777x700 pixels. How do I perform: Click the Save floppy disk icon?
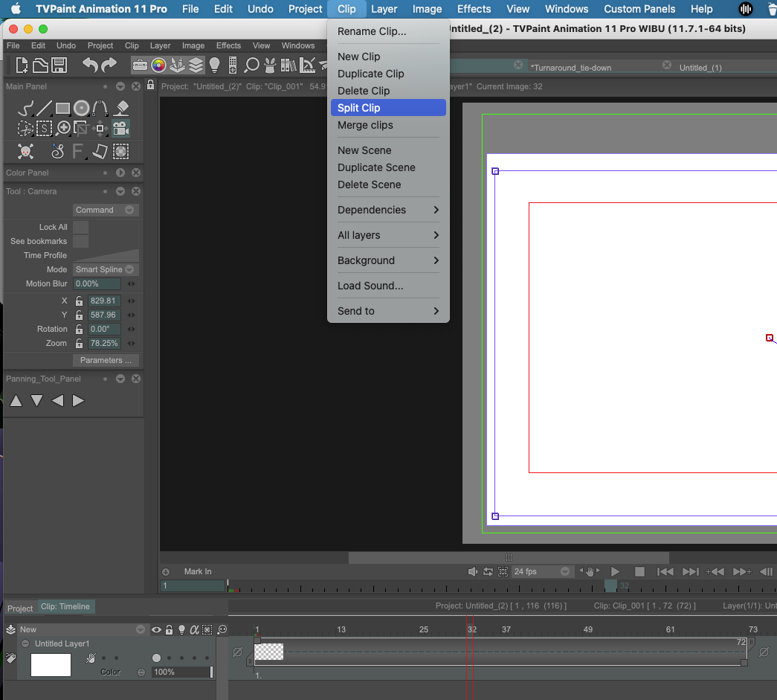59,65
